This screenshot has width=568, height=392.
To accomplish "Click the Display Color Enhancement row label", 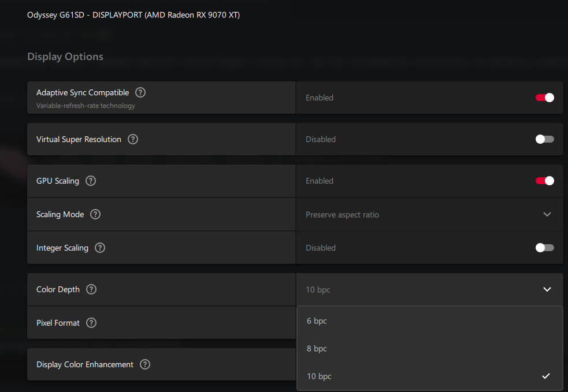I will (85, 364).
